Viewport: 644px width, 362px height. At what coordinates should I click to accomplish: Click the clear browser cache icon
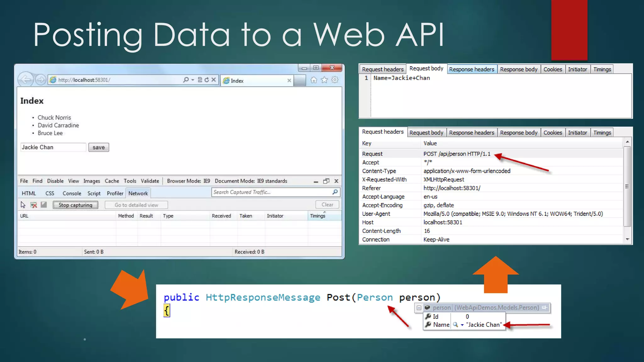[x=34, y=205]
